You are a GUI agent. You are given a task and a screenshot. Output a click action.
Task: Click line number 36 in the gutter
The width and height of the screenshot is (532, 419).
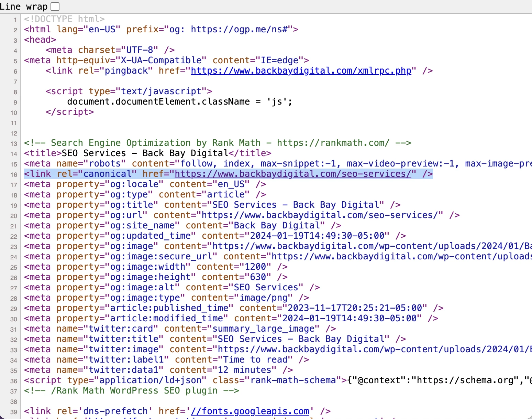(14, 381)
